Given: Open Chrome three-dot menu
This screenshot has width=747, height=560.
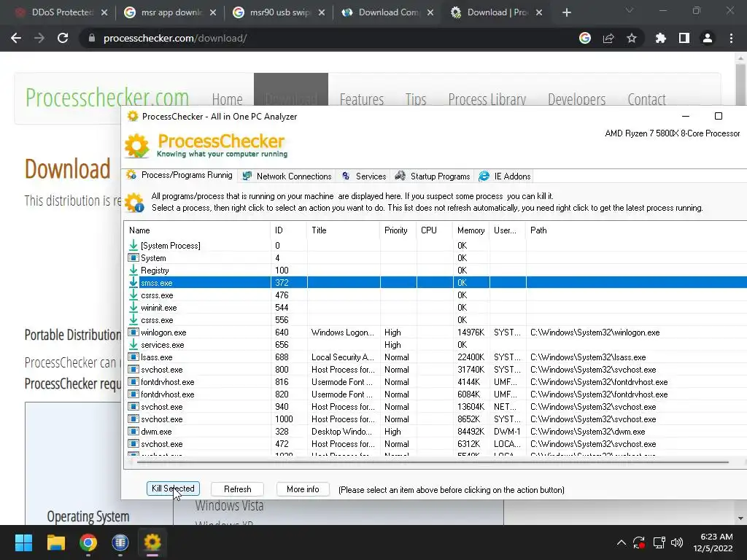Looking at the screenshot, I should coord(731,38).
